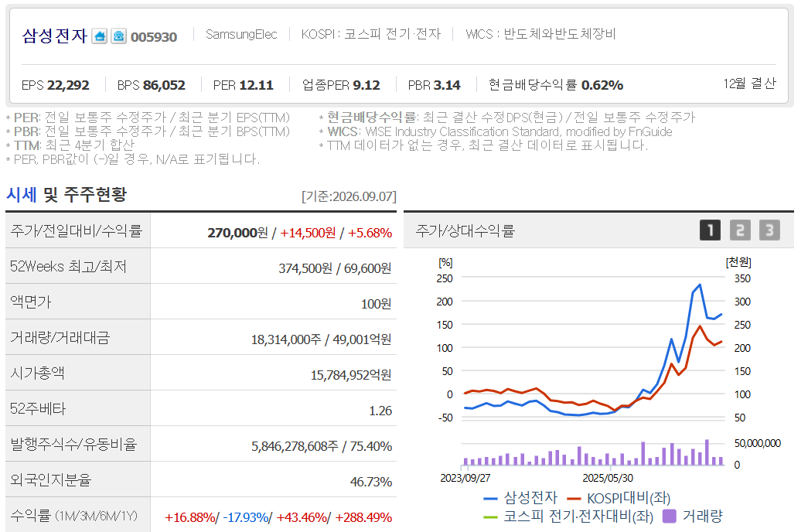Select the 3M return -17.93%

coord(245,517)
